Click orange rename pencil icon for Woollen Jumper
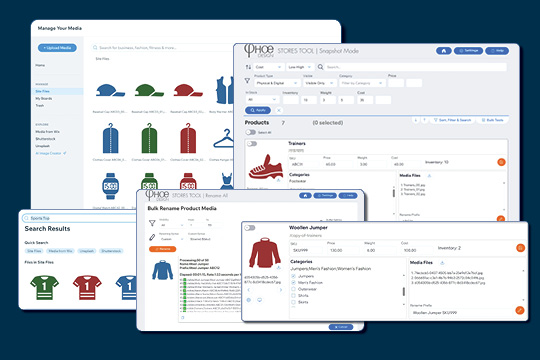The image size is (540, 360). pyautogui.click(x=520, y=310)
